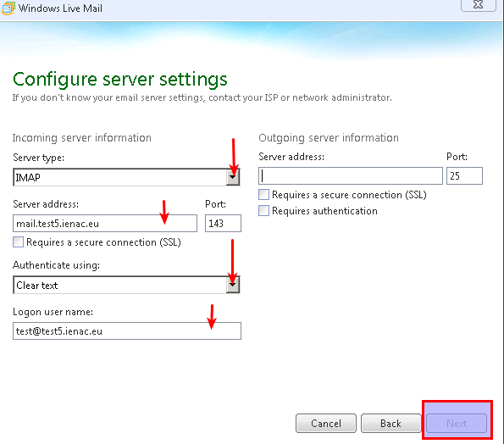Enable outgoing Requires a secure connection (SSL)

pos(264,195)
